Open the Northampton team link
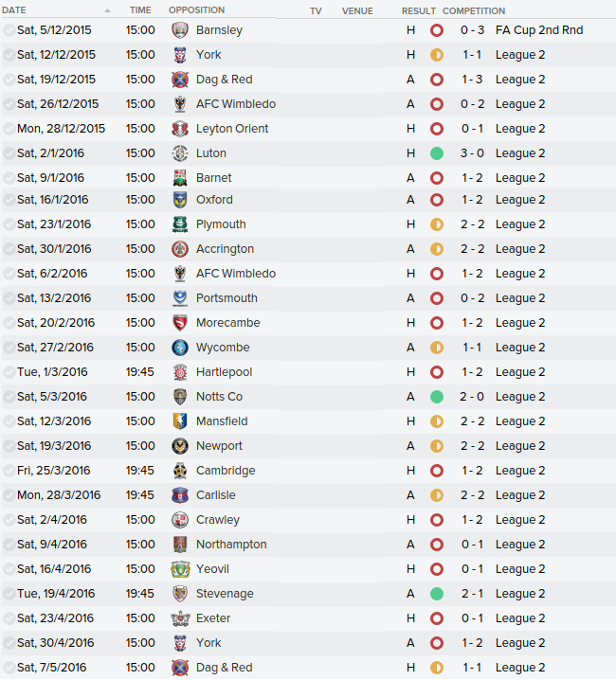This screenshot has height=680, width=616. click(x=231, y=545)
